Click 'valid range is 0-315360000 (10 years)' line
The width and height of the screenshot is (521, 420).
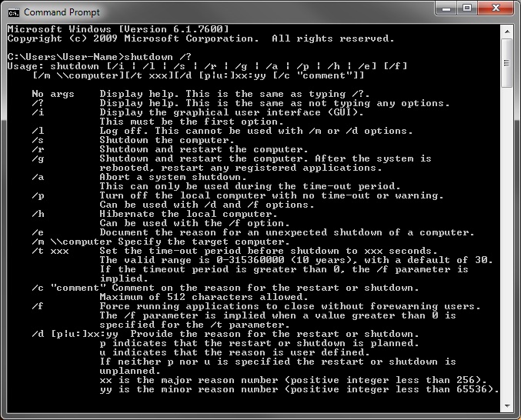[296, 260]
